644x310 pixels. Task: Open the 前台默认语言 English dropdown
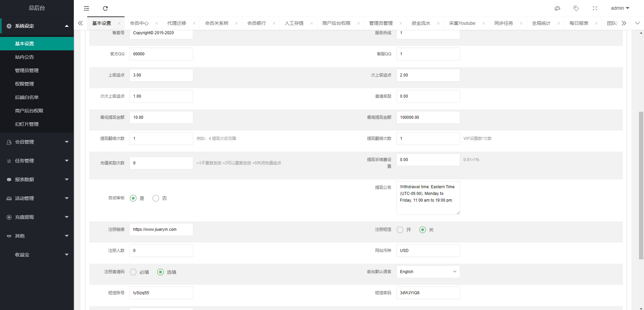[x=428, y=272]
